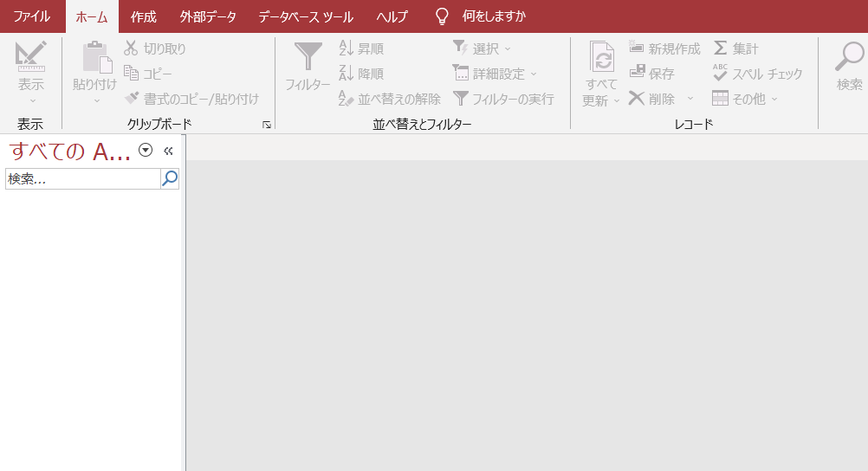
Task: Click the 選択 filter icon
Action: (461, 48)
